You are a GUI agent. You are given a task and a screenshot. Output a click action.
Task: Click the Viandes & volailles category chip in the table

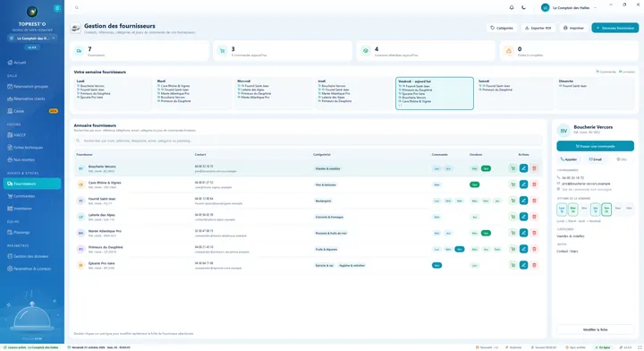coord(327,168)
